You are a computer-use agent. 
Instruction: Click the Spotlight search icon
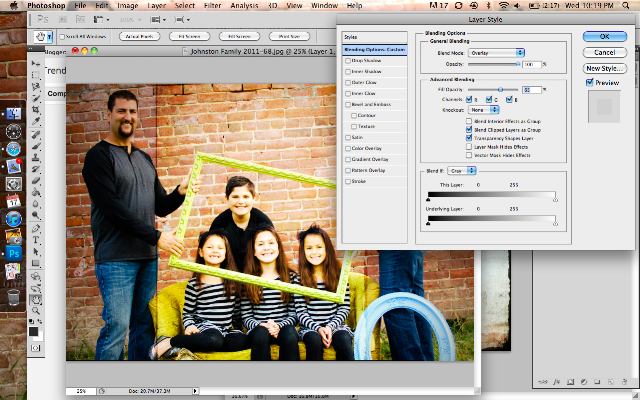[625, 5]
